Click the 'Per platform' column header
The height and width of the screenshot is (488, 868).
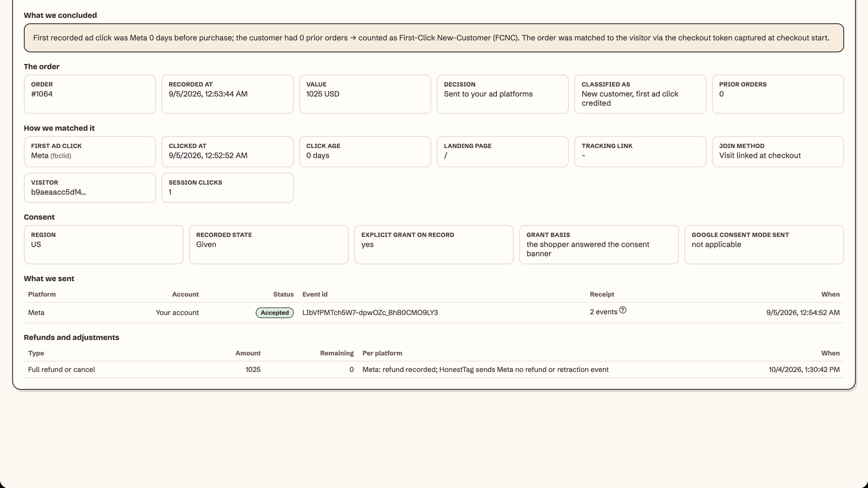pyautogui.click(x=382, y=353)
